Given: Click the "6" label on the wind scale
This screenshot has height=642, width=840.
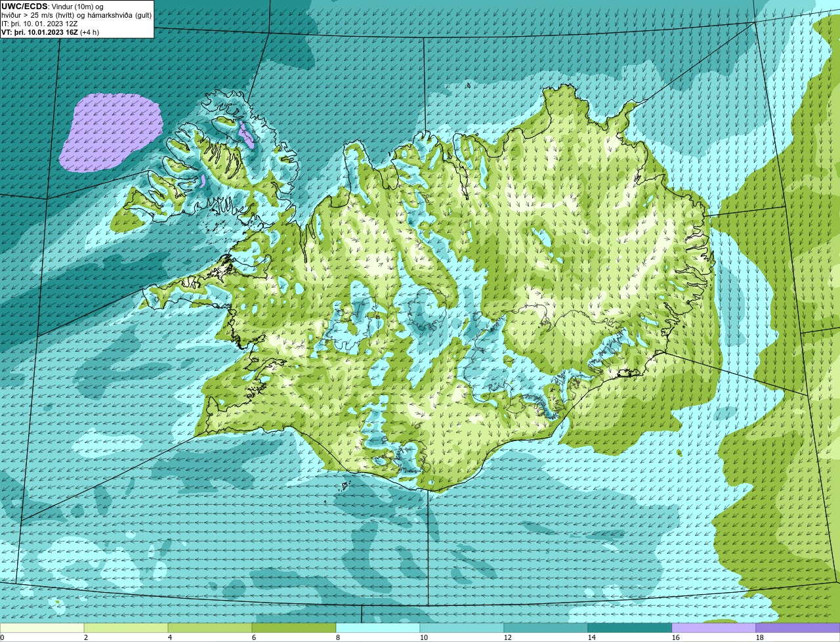Looking at the screenshot, I should coord(254,637).
